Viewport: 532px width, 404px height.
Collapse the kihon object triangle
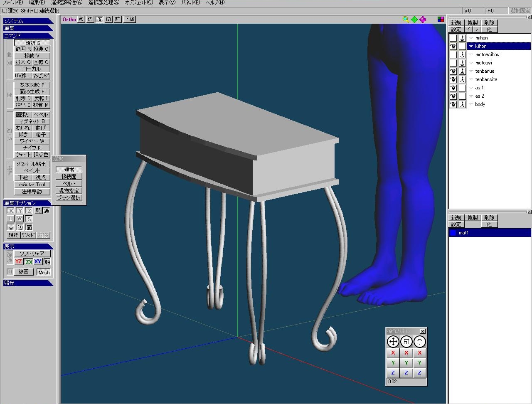click(471, 46)
